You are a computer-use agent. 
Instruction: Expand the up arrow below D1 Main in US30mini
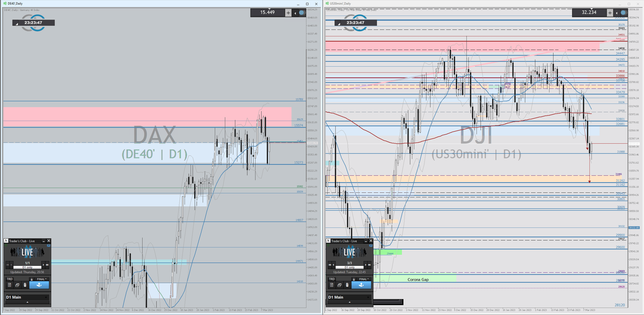pyautogui.click(x=349, y=302)
